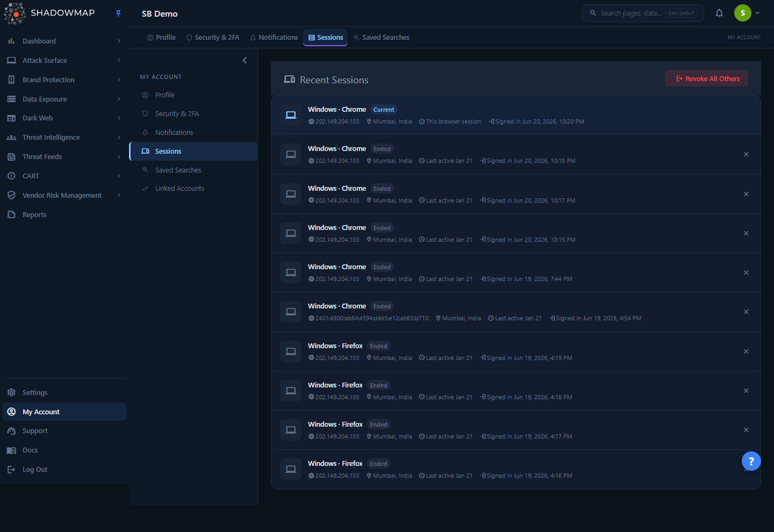774x532 pixels.
Task: Click the Brand Protection icon
Action: pos(11,80)
